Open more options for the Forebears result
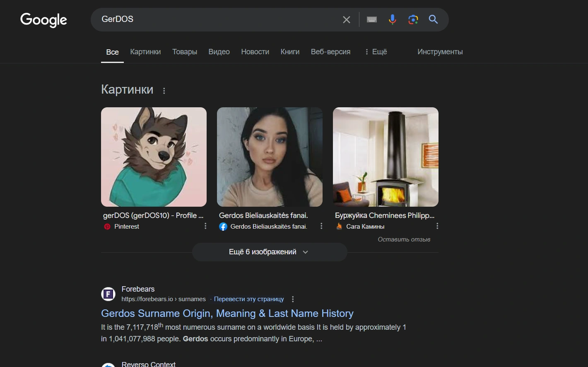 click(x=293, y=299)
